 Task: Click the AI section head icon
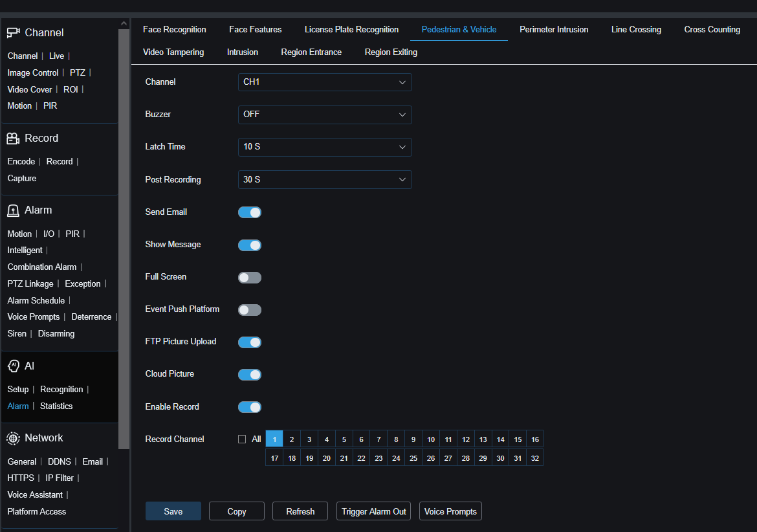tap(14, 366)
